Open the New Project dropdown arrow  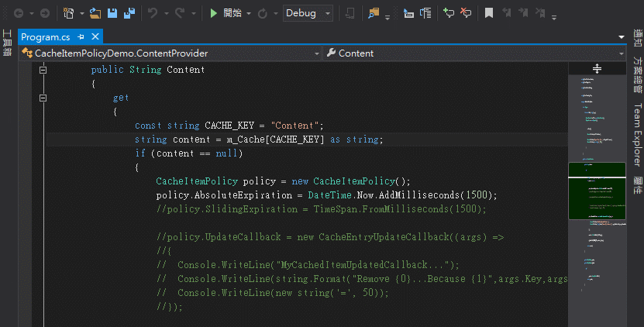coord(81,13)
